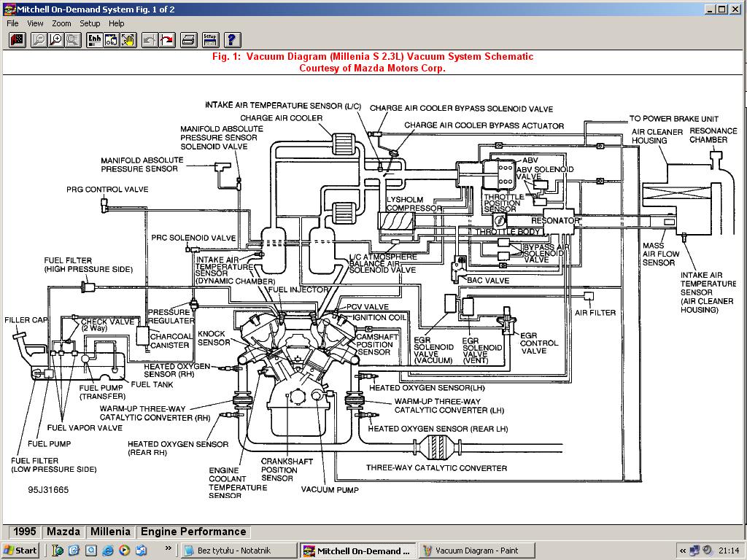Open the View menu
The image size is (747, 560).
click(35, 23)
